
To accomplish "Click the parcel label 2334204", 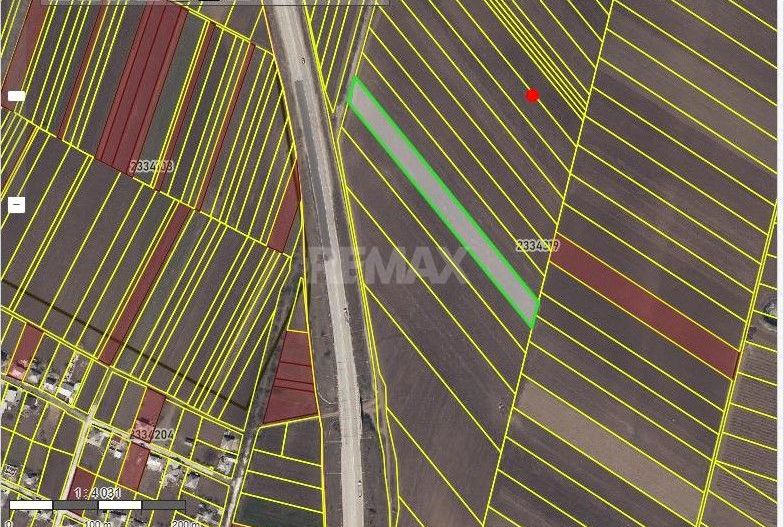I will pyautogui.click(x=152, y=435).
